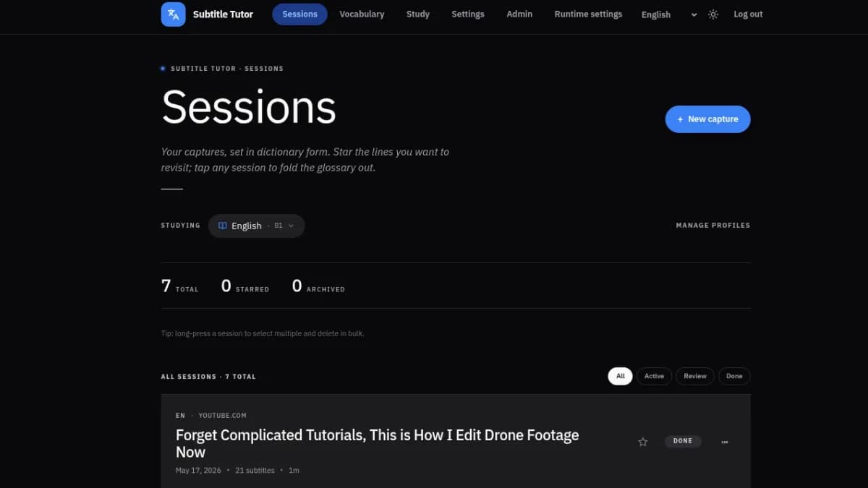
Task: Start a New capture
Action: 708,119
